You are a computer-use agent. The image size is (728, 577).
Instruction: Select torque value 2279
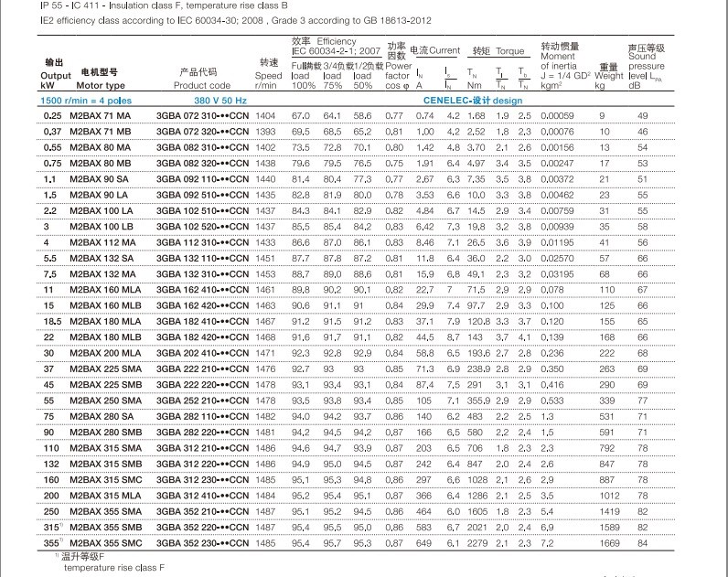(x=477, y=543)
